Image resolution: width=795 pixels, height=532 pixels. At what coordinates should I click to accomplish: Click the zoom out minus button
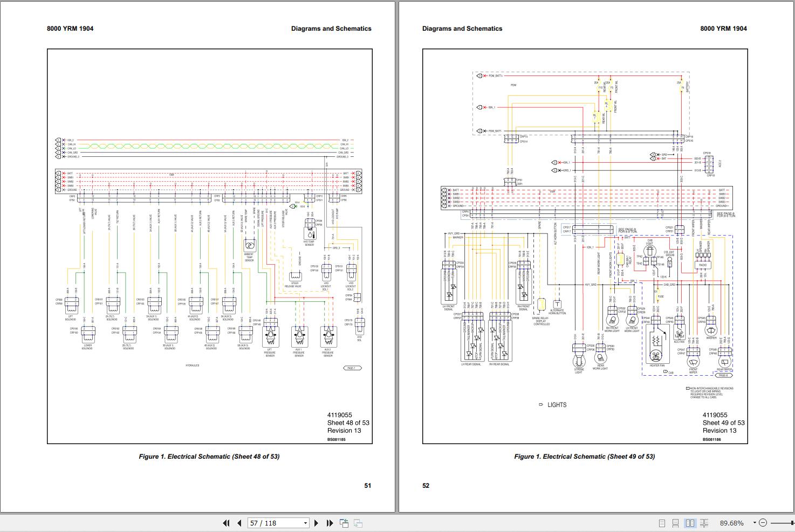763,523
